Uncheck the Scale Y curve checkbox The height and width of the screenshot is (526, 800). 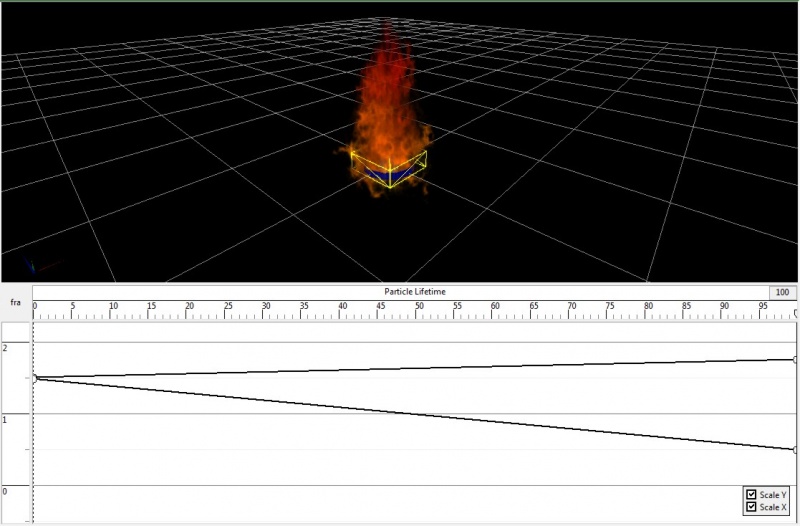click(751, 495)
